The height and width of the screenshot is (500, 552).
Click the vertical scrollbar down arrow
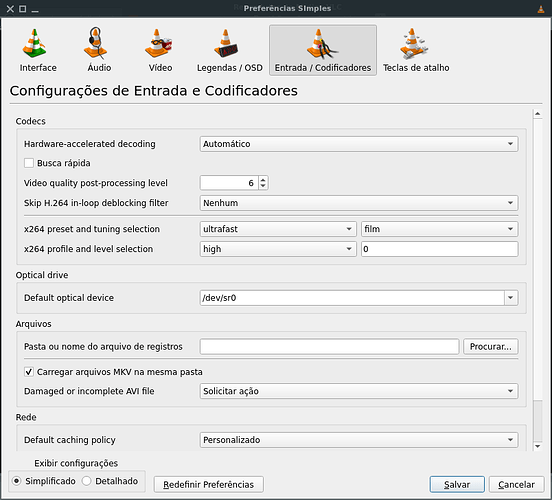538,446
